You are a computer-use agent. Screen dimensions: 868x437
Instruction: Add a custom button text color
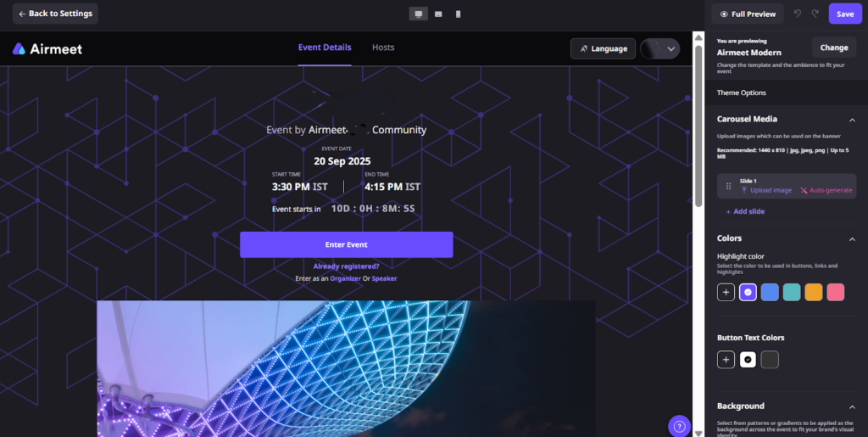tap(726, 360)
